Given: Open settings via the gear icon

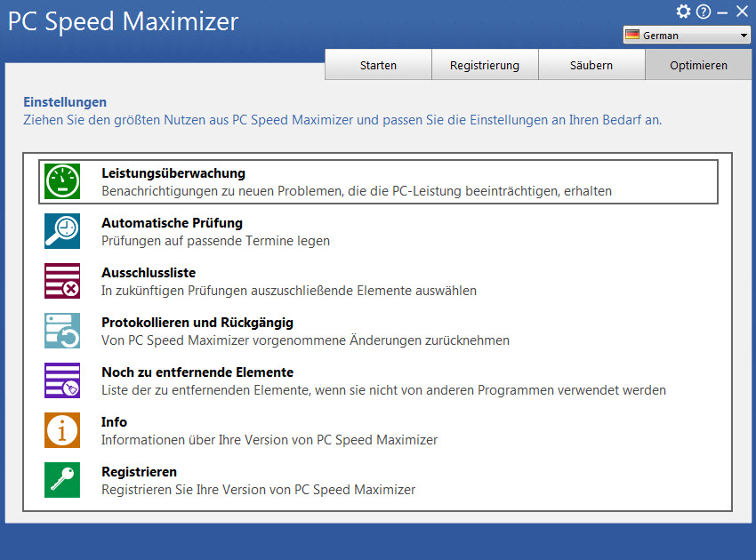Looking at the screenshot, I should click(x=683, y=11).
